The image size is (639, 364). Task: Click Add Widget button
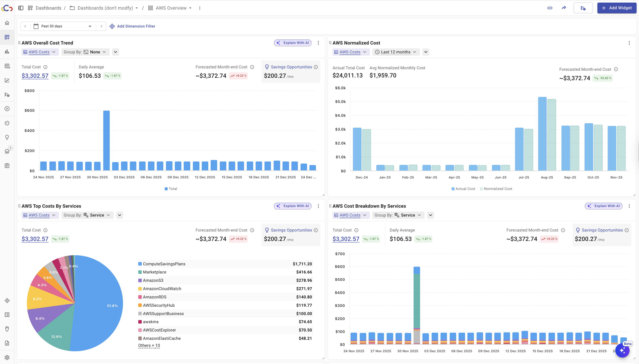pos(616,8)
